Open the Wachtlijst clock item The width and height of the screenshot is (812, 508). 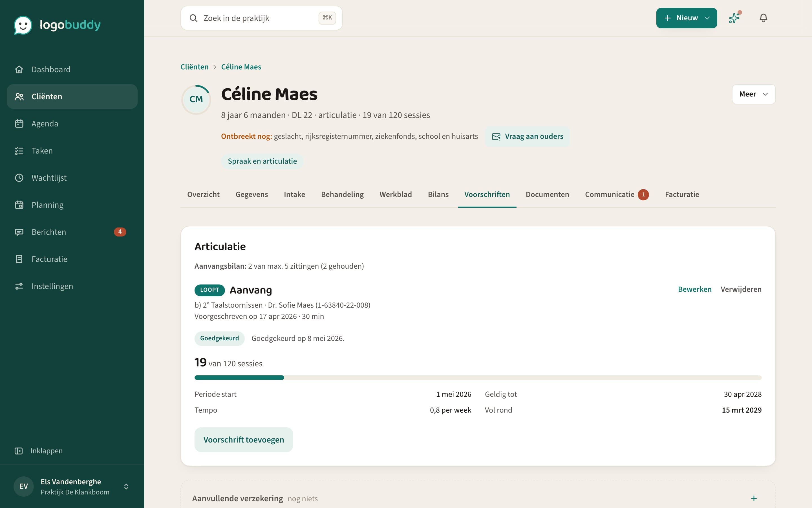coord(72,178)
